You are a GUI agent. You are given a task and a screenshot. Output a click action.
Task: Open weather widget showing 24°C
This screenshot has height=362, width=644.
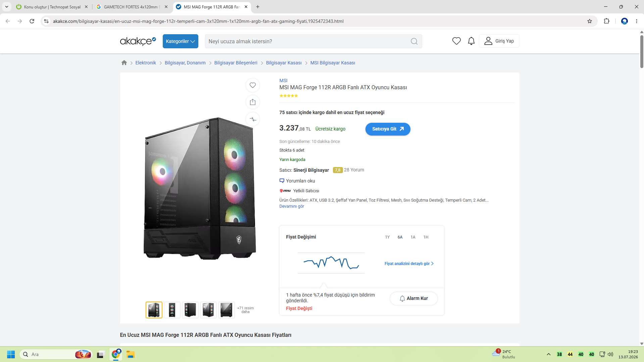(x=503, y=354)
